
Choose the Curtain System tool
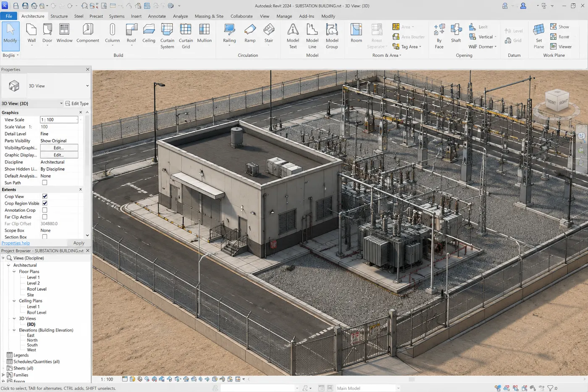pyautogui.click(x=167, y=37)
